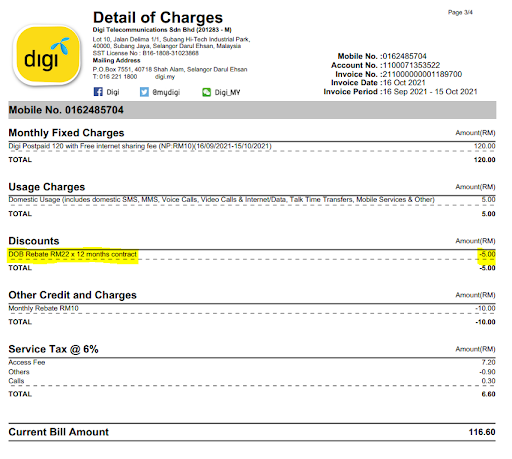Viewport: 512px width, 459px height.
Task: Select invoice date 16 Oct 2021
Action: [404, 83]
